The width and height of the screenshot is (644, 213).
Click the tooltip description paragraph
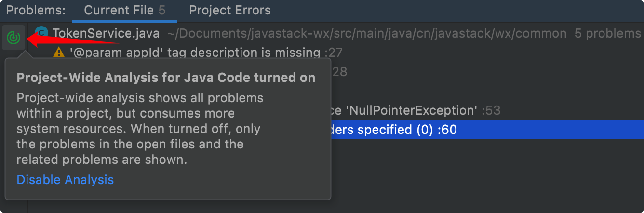pos(140,129)
